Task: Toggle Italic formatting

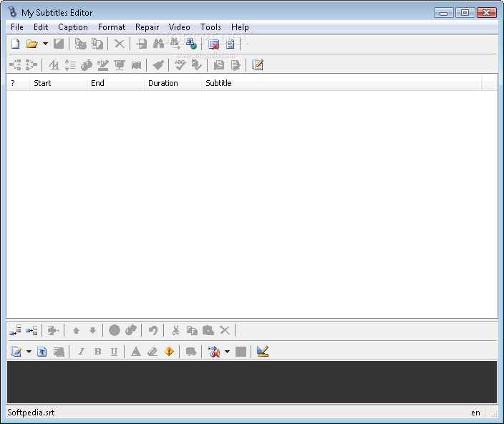Action: pyautogui.click(x=82, y=352)
